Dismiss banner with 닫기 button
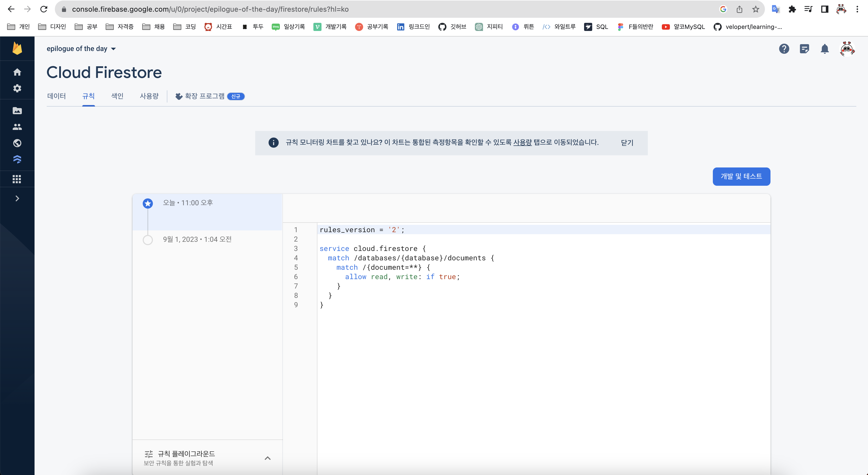The width and height of the screenshot is (868, 475). click(x=627, y=143)
